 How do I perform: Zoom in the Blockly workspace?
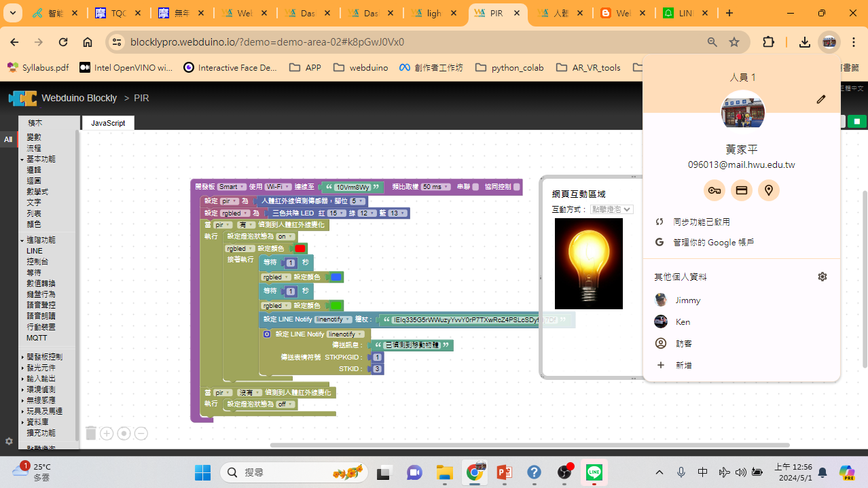pos(107,434)
